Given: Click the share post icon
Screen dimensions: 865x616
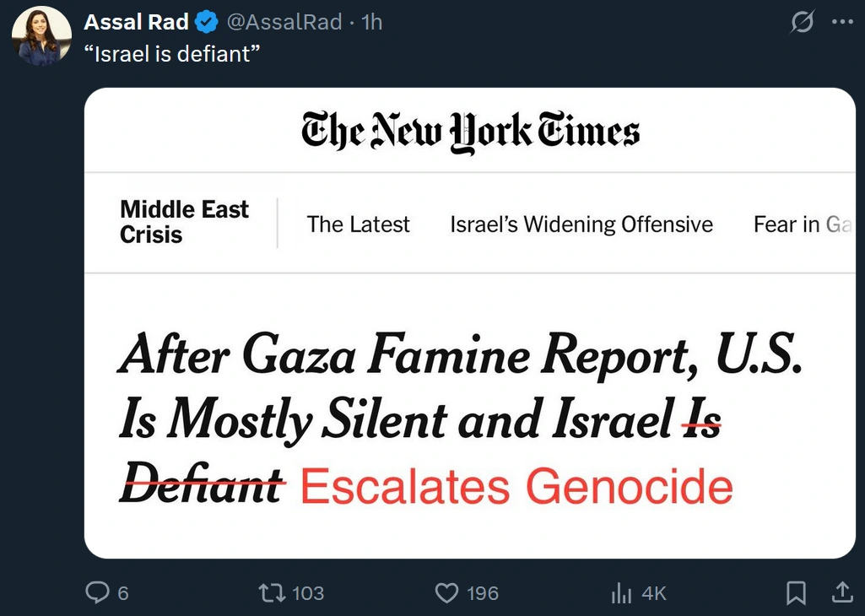Looking at the screenshot, I should pos(842,593).
